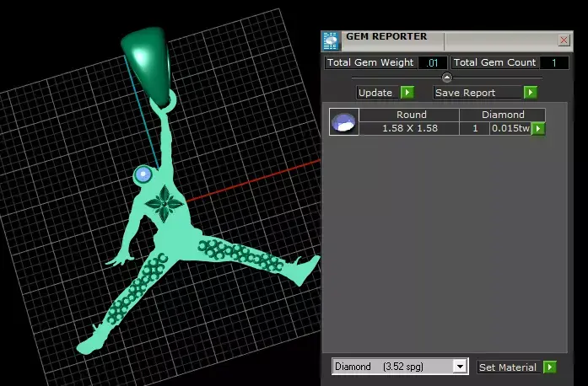Click the green arrow next to Set Material
Image resolution: width=588 pixels, height=386 pixels.
click(x=549, y=367)
